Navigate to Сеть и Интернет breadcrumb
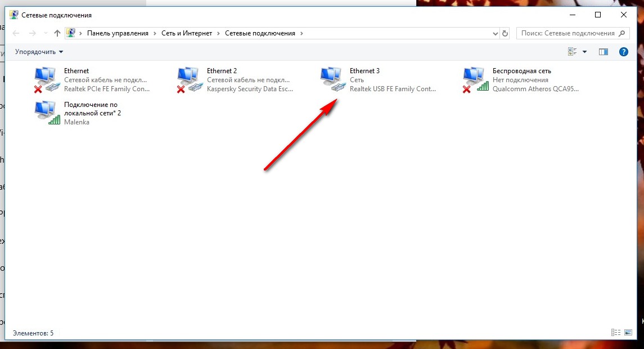 [187, 33]
